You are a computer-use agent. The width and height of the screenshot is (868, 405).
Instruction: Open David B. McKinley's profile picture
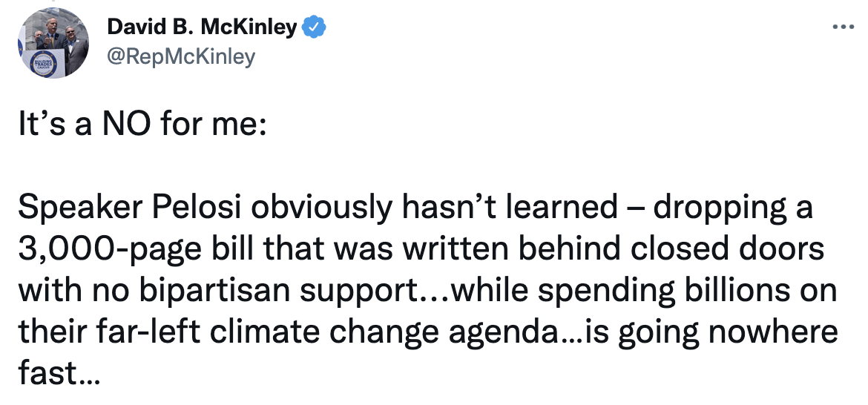coord(53,46)
